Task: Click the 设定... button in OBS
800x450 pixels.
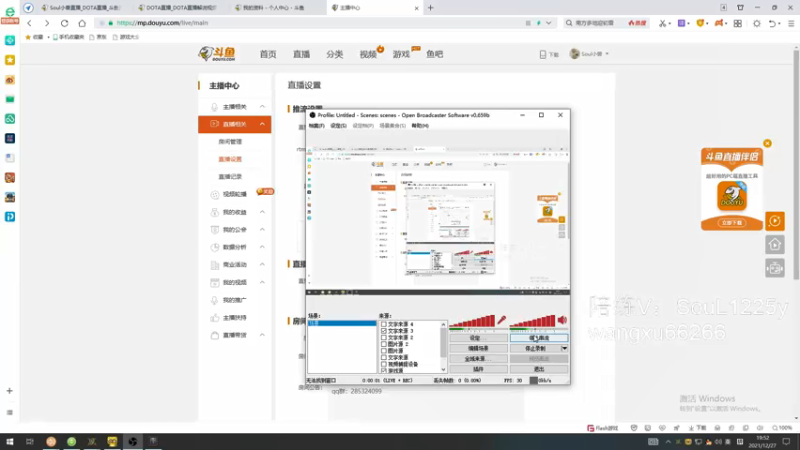Action: point(478,338)
